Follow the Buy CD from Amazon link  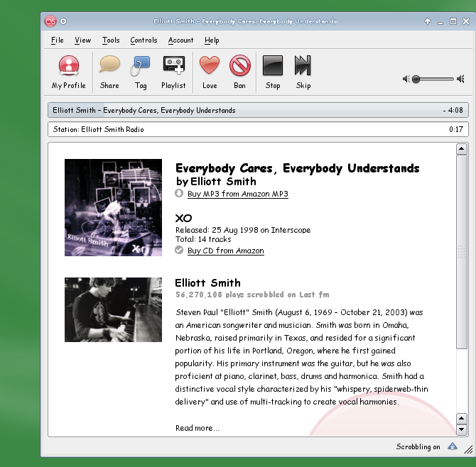tap(225, 251)
